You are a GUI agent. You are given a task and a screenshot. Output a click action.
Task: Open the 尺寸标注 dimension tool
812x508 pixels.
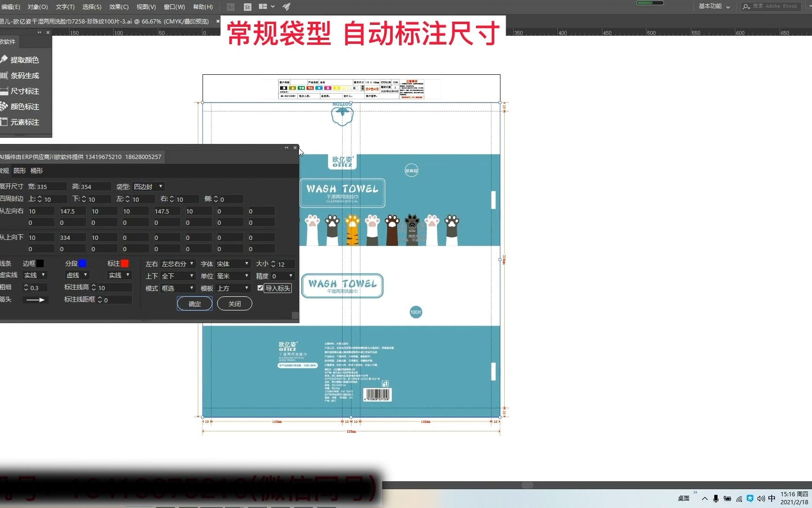tap(20, 91)
